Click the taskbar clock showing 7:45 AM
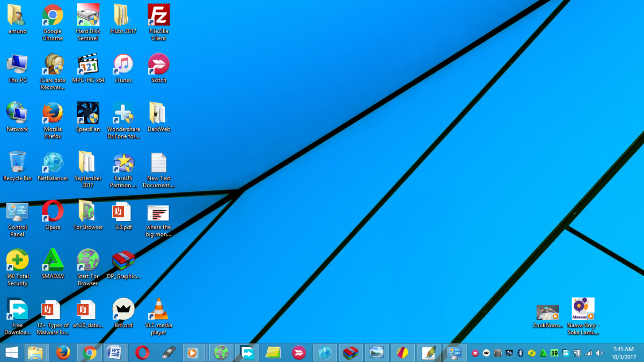Viewport: 644px width, 362px height. pos(623,352)
